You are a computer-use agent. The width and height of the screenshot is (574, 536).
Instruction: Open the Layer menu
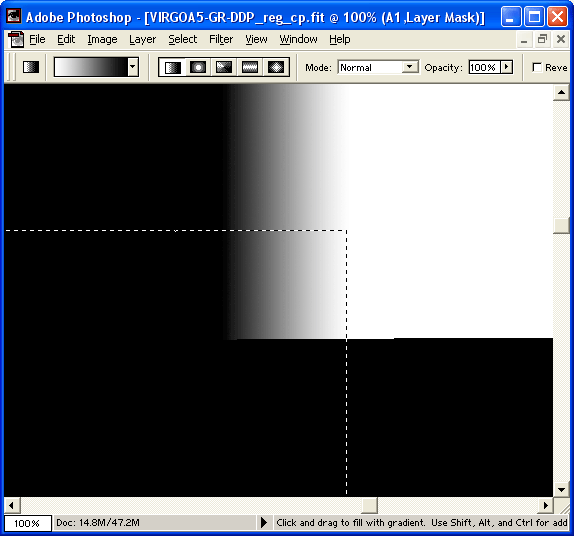click(x=142, y=39)
